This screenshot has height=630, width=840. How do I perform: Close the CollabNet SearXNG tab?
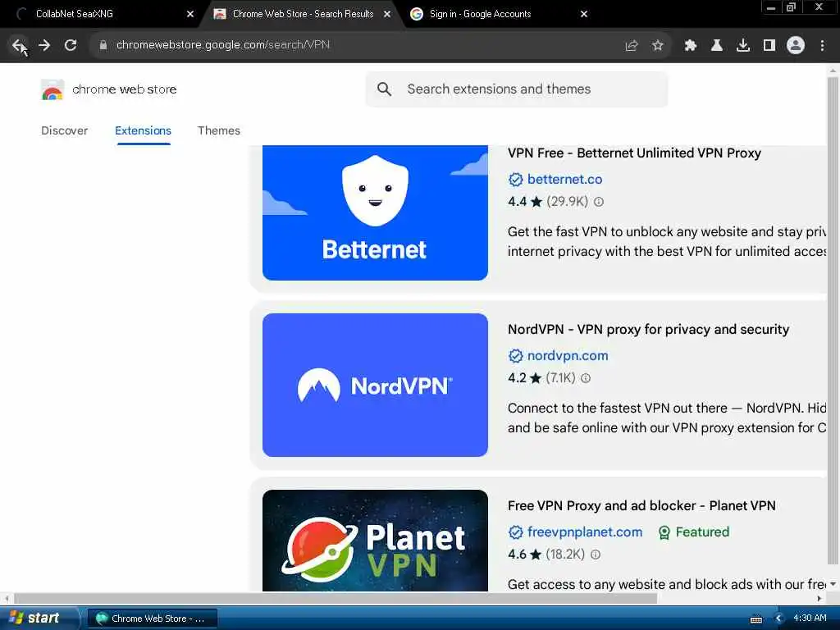[190, 14]
